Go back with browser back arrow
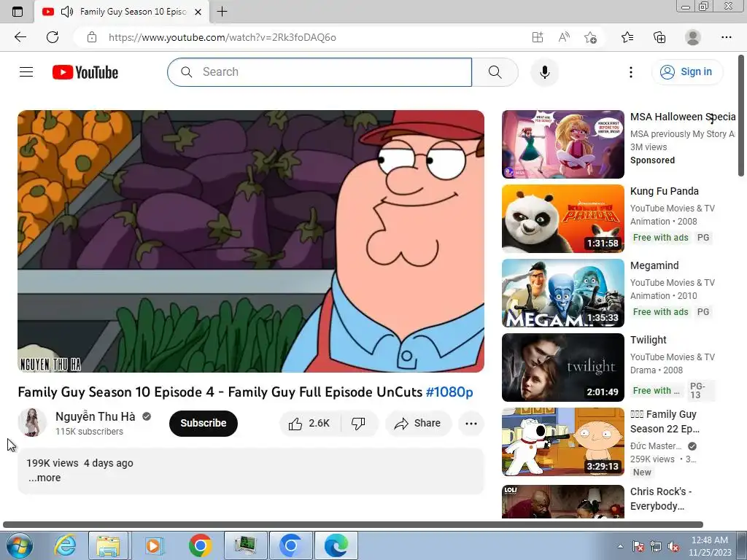This screenshot has height=560, width=747. [20, 37]
